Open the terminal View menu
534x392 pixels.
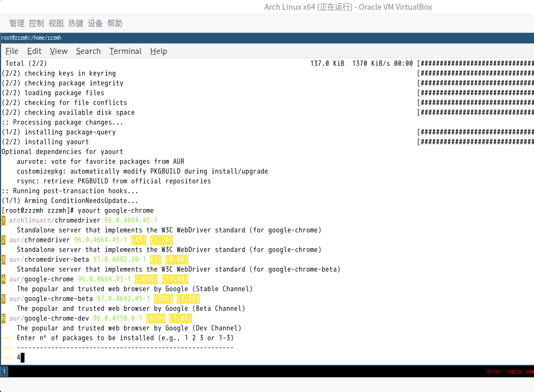(x=59, y=51)
